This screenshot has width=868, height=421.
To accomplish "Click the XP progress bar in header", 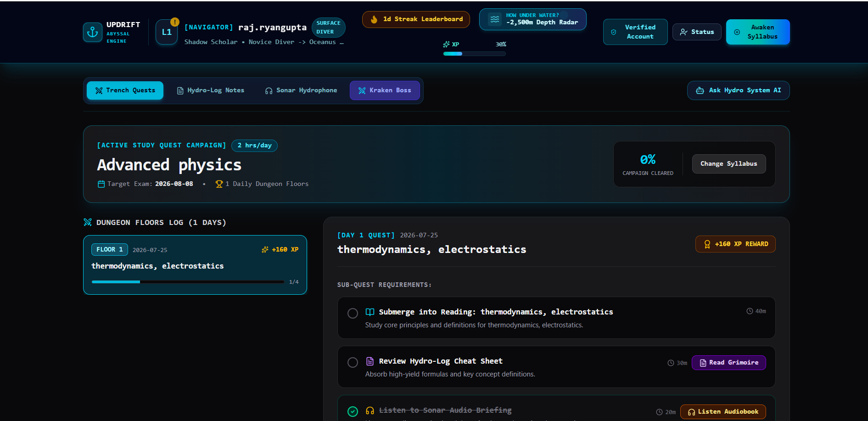I will coord(474,54).
